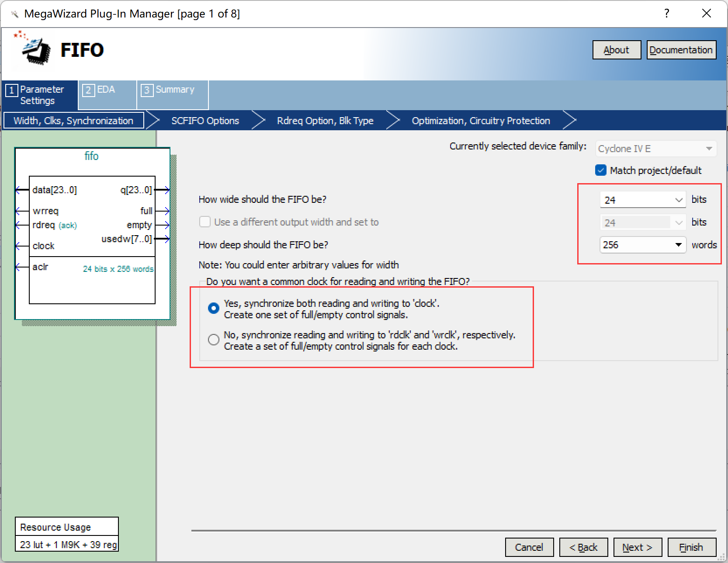
Task: Click the MegaWizard title bar wand icon
Action: pos(14,14)
